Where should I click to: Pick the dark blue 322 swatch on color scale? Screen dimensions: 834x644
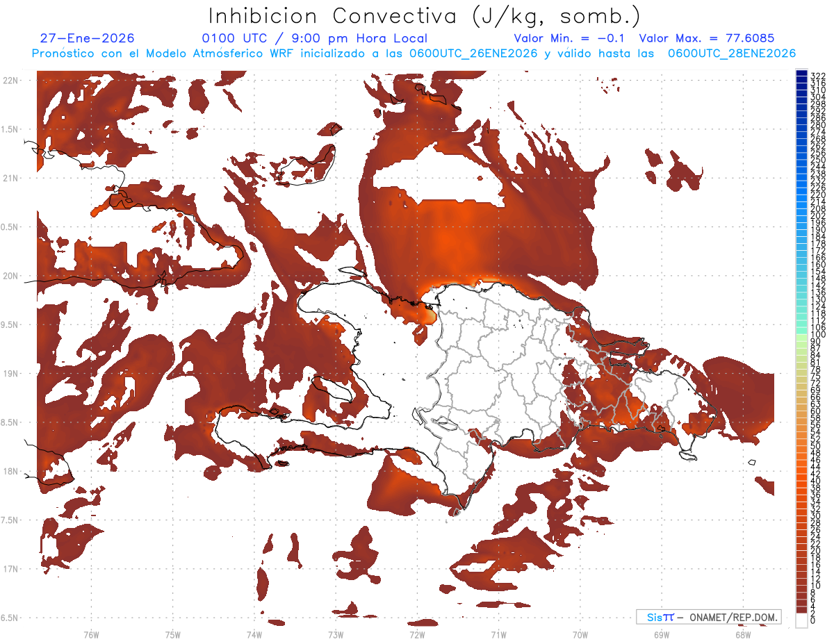point(801,74)
